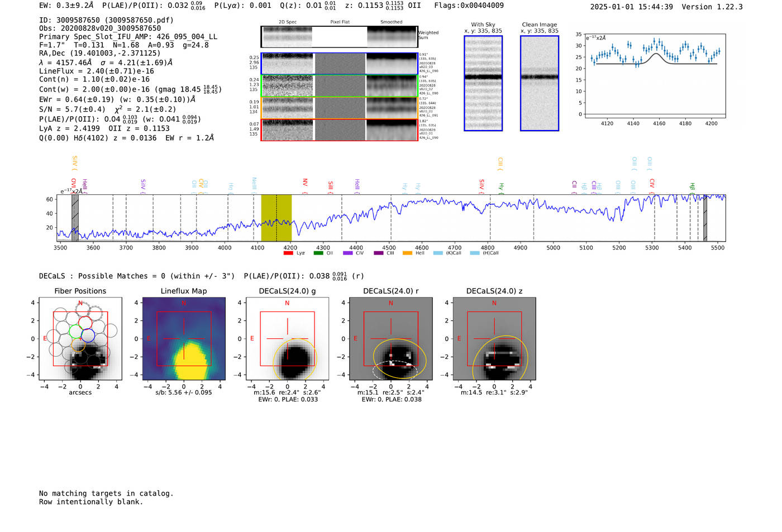The image size is (782, 532).
Task: Open the Fiber Positions image
Action: pyautogui.click(x=80, y=339)
